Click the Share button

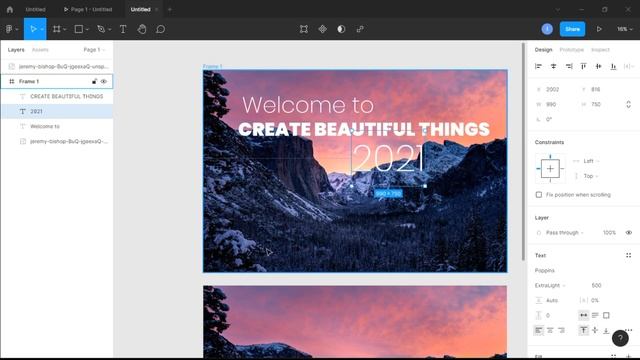(572, 29)
